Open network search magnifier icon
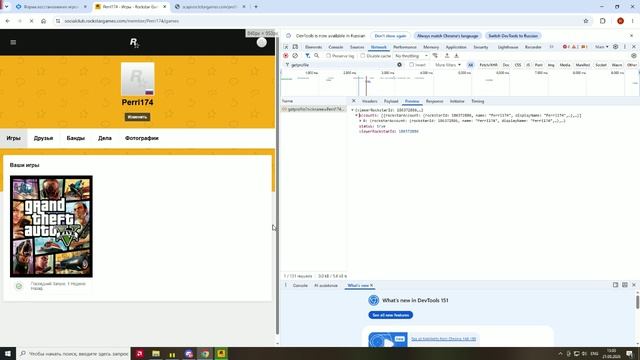 pos(316,56)
